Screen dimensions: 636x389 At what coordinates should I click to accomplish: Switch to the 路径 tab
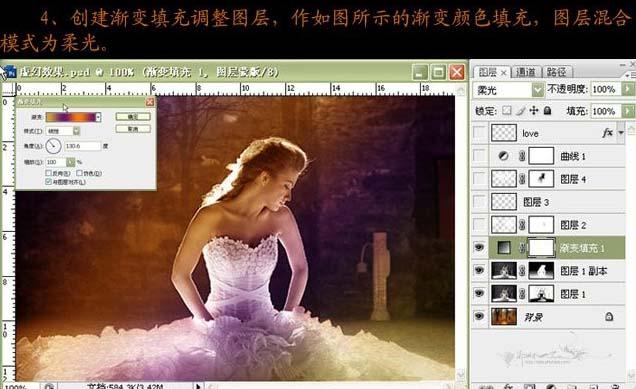556,72
